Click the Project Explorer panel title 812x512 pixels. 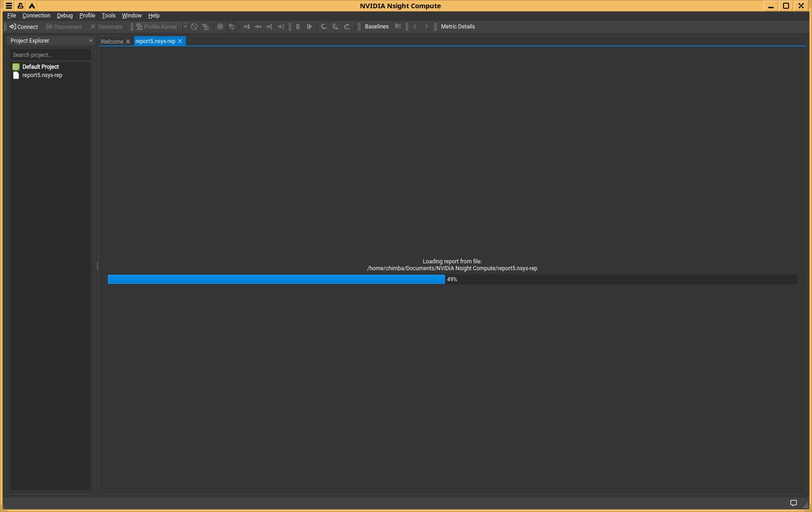point(30,41)
